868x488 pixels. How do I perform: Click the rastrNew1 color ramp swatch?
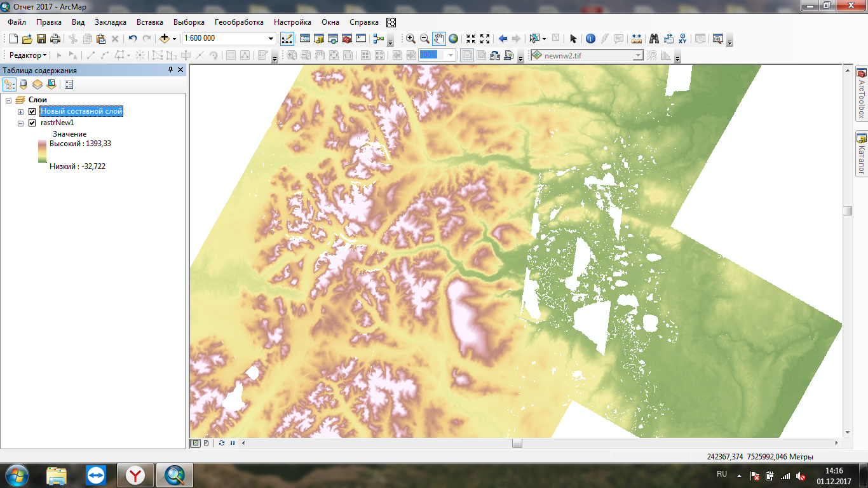pos(43,152)
